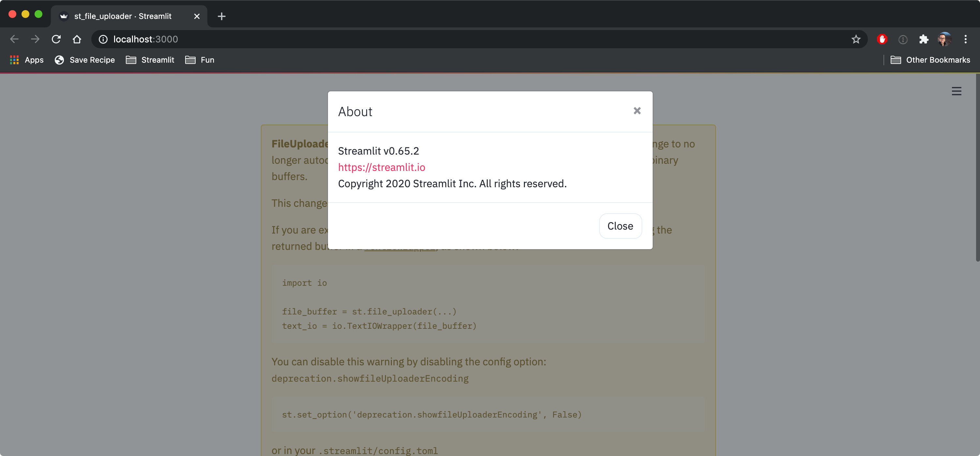Click the 'About' dialog title
This screenshot has height=456, width=980.
355,112
